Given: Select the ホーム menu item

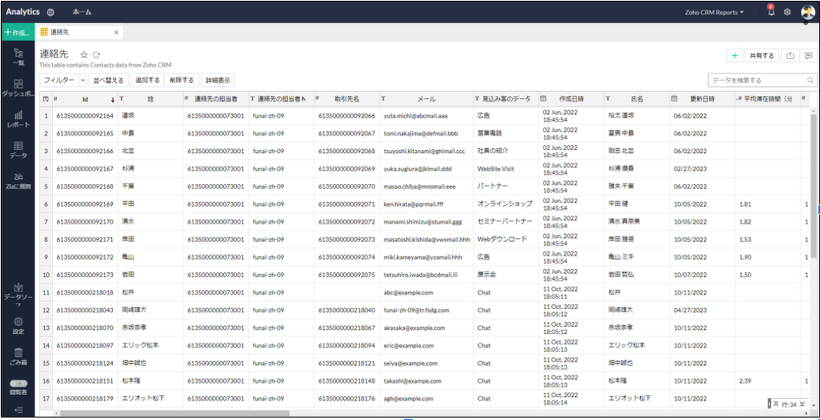Looking at the screenshot, I should 83,12.
